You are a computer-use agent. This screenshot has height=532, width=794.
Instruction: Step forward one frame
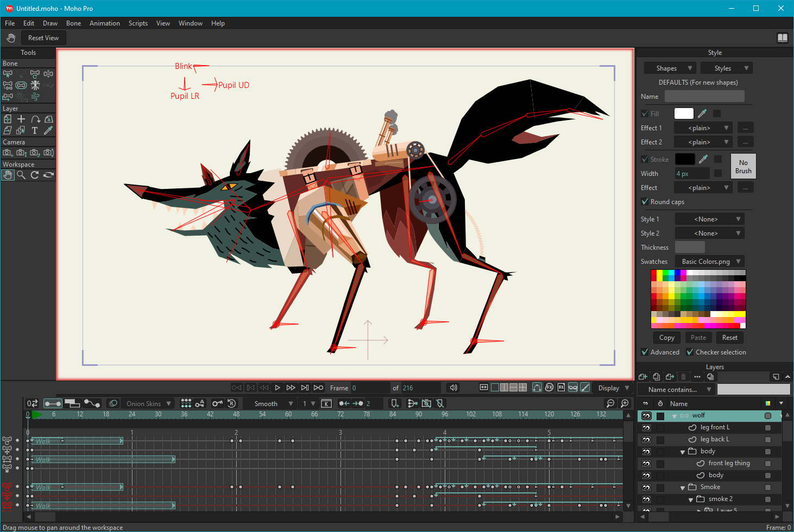click(x=291, y=388)
